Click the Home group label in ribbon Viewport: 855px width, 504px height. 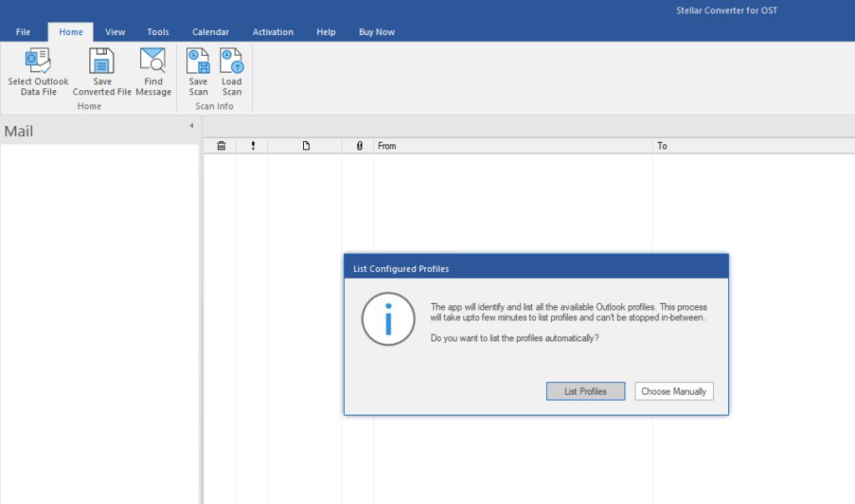(x=89, y=106)
